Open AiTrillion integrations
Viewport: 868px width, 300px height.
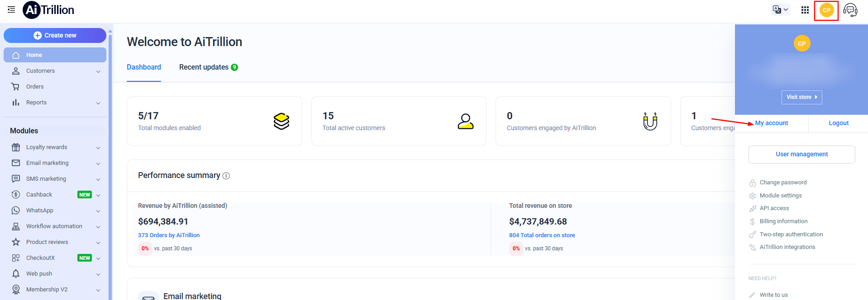(787, 247)
